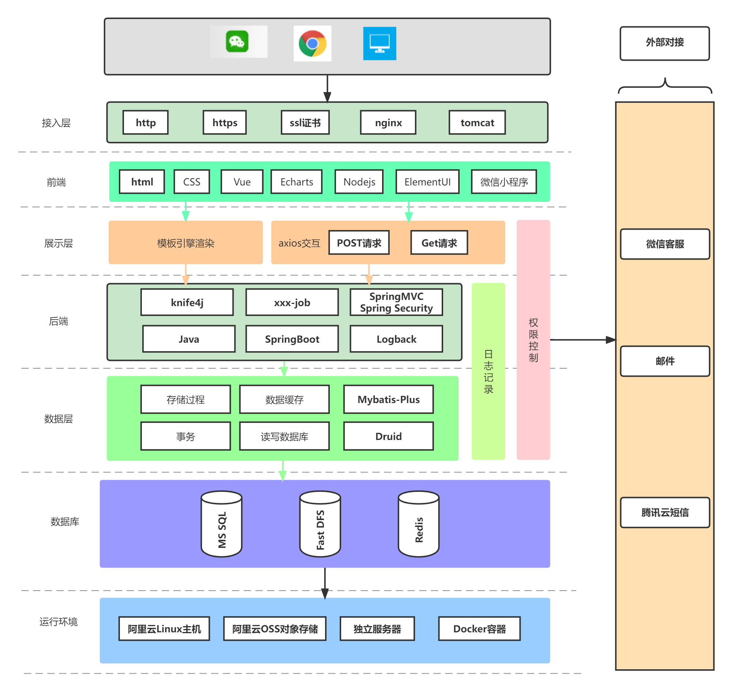Viewport: 732px width, 700px height.
Task: Click the tomcat box
Action: click(477, 123)
